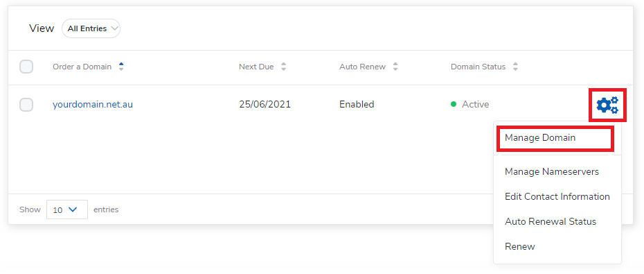Screen dimensions: 644x274
Task: Check the box for yourdomain.net.au row
Action: point(26,105)
